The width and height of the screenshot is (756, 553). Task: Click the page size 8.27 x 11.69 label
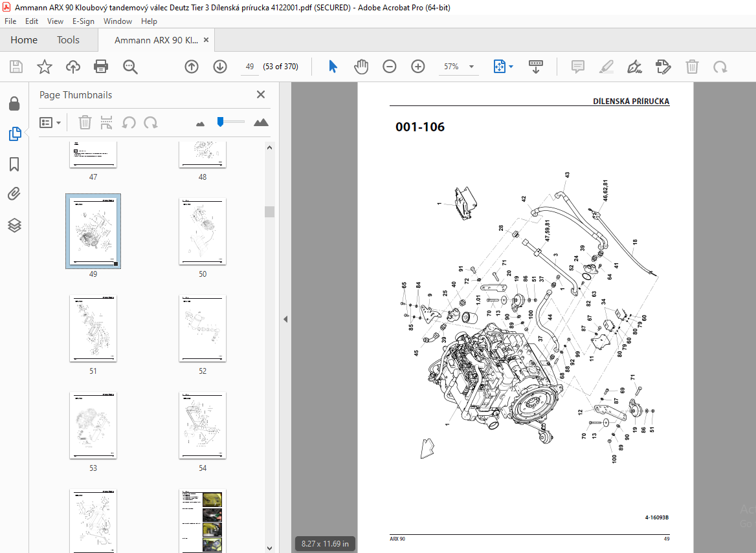(325, 543)
